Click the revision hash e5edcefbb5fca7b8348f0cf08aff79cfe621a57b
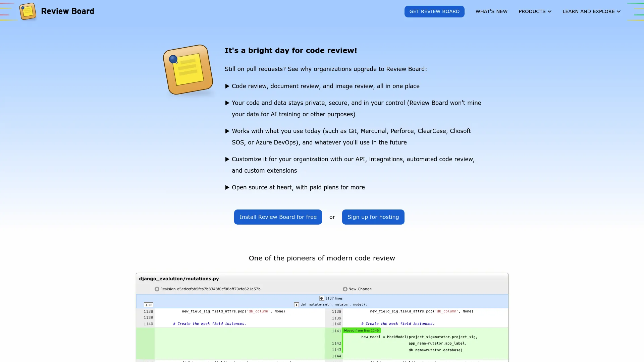Viewport: 644px width, 362px height. point(218,289)
